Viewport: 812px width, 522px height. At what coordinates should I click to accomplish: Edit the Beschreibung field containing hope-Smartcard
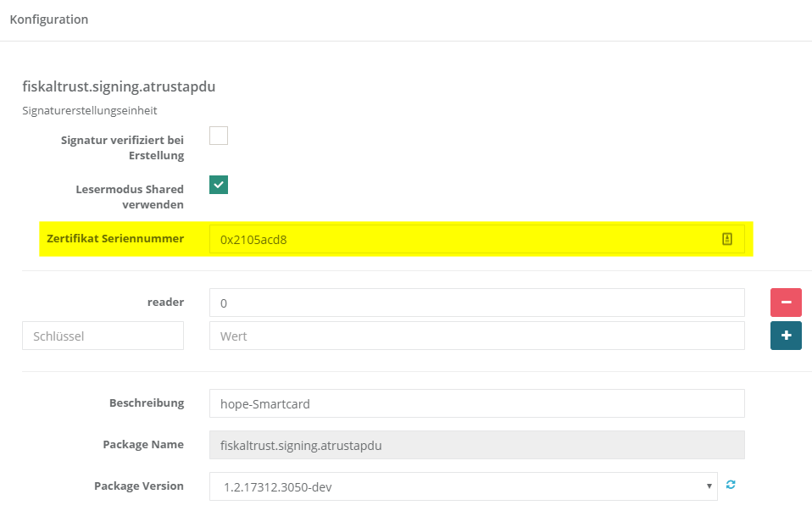[x=477, y=403]
